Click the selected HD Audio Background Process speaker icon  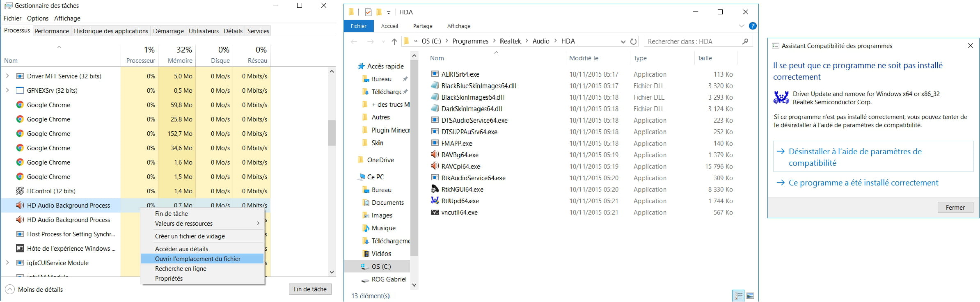[20, 205]
